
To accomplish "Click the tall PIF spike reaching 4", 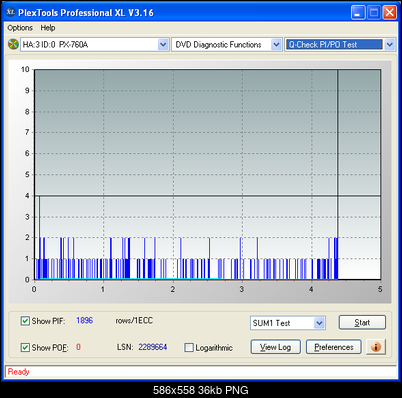I will click(40, 237).
